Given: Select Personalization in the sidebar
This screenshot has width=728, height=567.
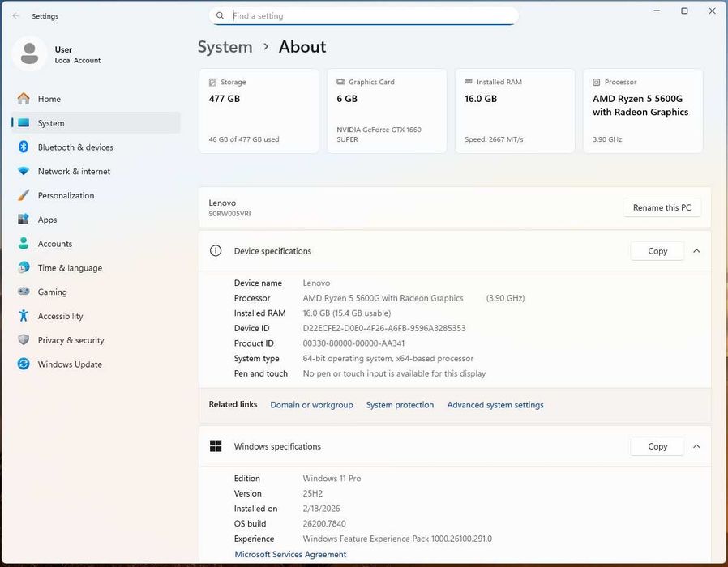Looking at the screenshot, I should point(96,195).
